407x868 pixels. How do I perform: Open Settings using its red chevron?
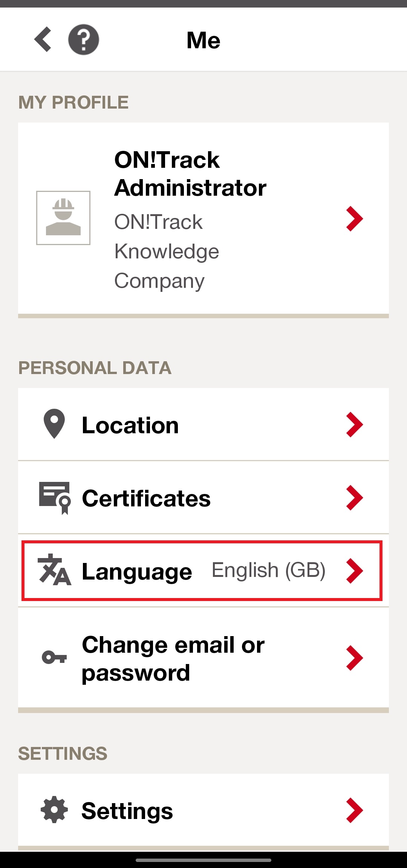pos(355,810)
